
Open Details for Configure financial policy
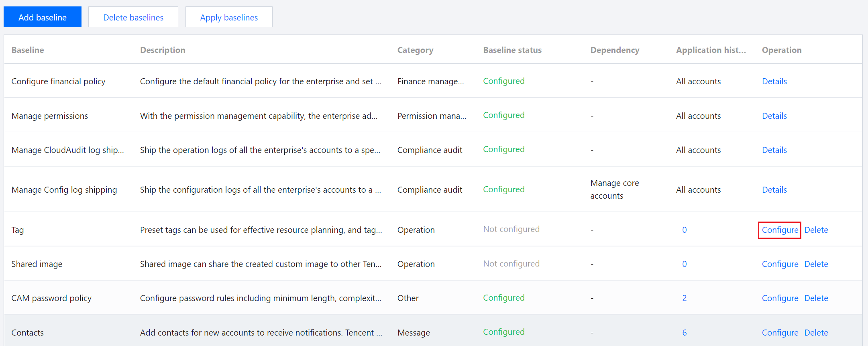pos(774,81)
